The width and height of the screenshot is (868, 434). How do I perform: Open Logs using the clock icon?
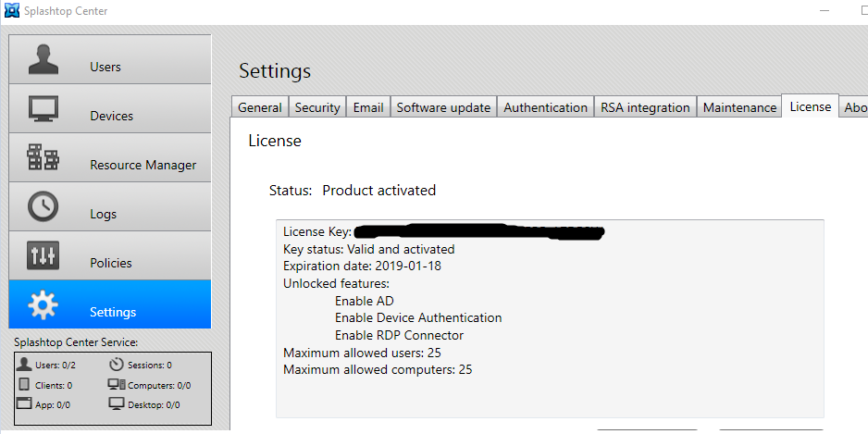(x=43, y=206)
